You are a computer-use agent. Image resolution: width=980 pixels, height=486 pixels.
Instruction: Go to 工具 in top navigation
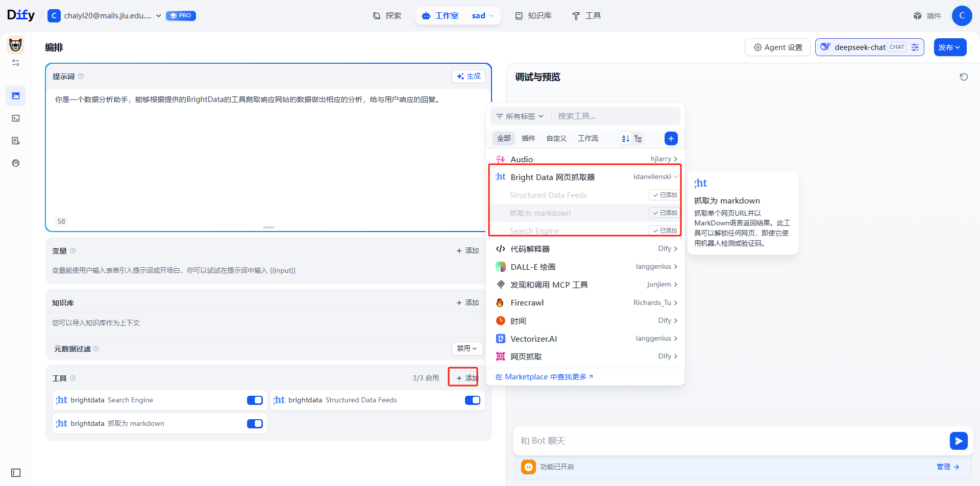point(586,16)
